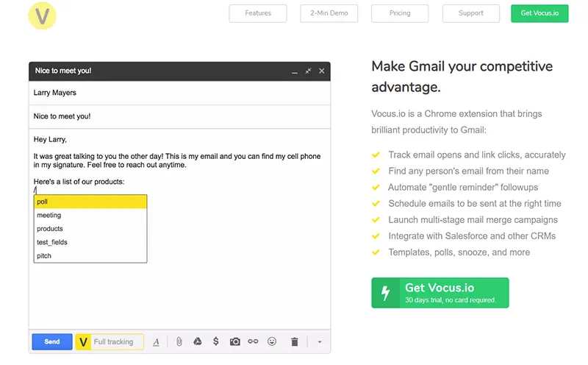This screenshot has height=365, width=588.
Task: Select the poll template from the list
Action: pos(90,202)
